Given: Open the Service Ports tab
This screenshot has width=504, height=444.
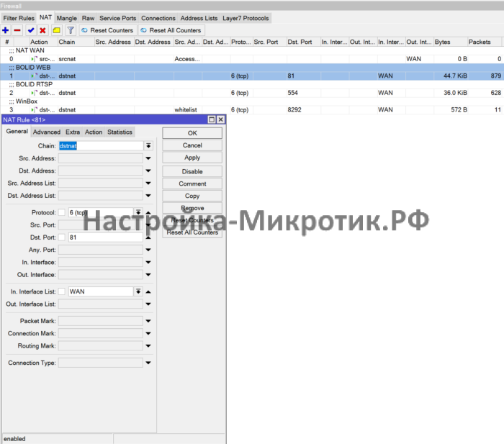Looking at the screenshot, I should [117, 18].
